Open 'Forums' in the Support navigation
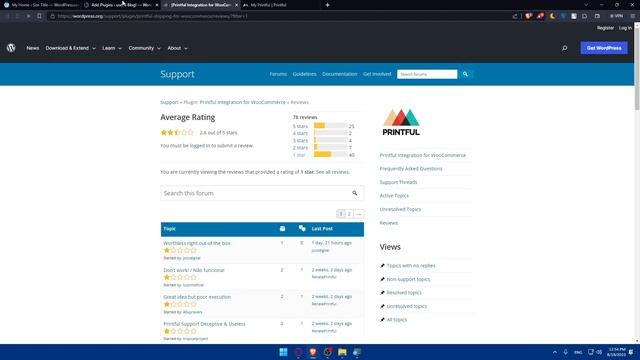The height and width of the screenshot is (360, 640). (278, 74)
